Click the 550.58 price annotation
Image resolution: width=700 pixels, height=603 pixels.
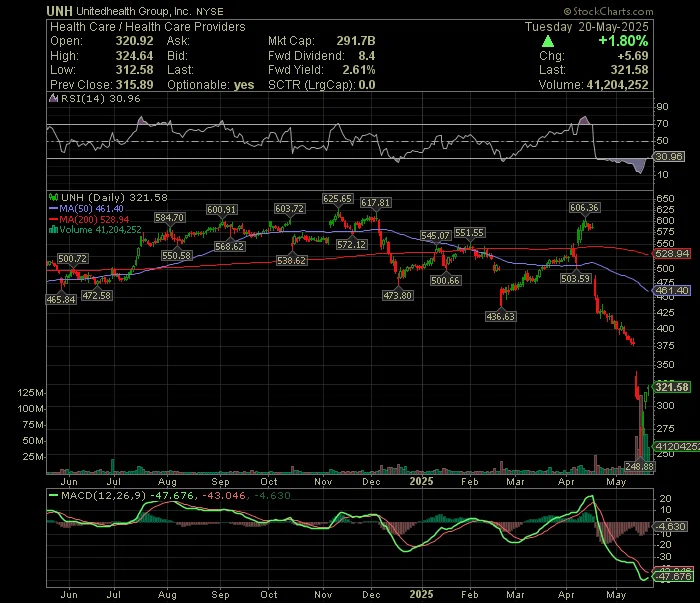pos(177,255)
